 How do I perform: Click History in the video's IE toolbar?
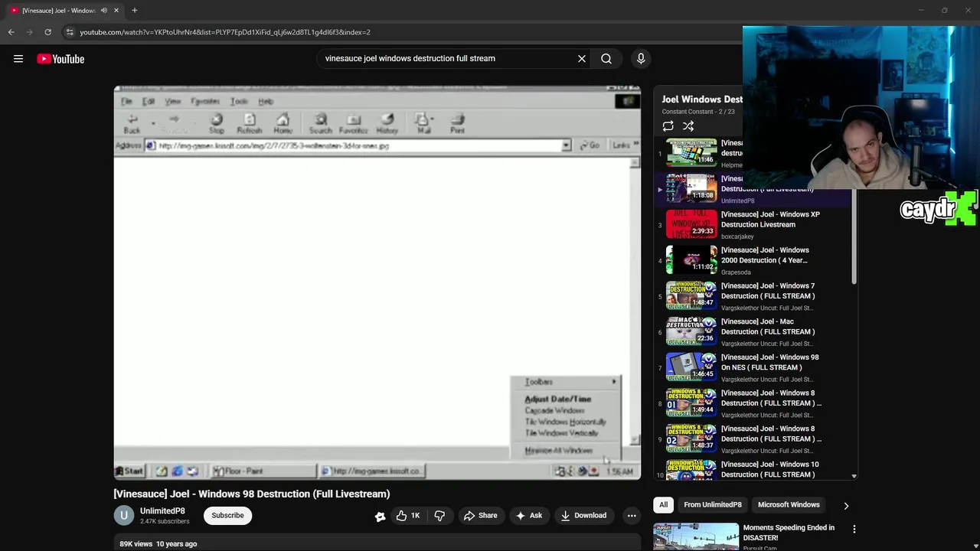pyautogui.click(x=387, y=123)
